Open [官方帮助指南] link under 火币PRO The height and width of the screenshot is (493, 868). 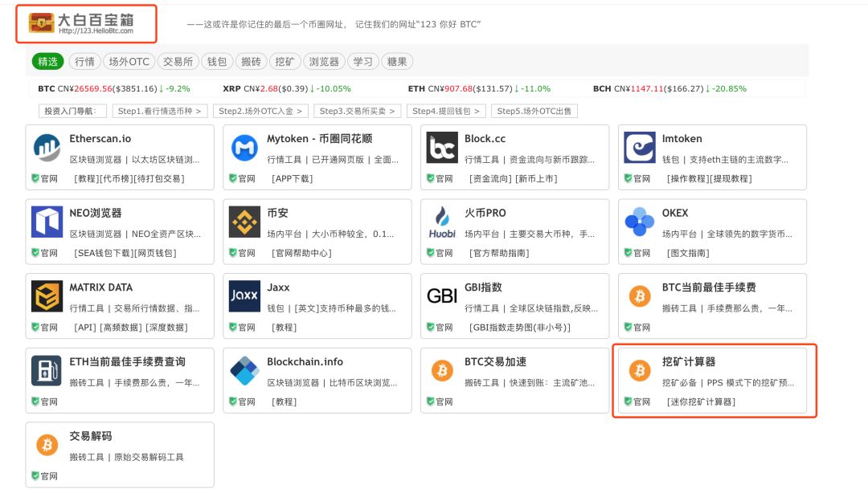click(x=499, y=253)
